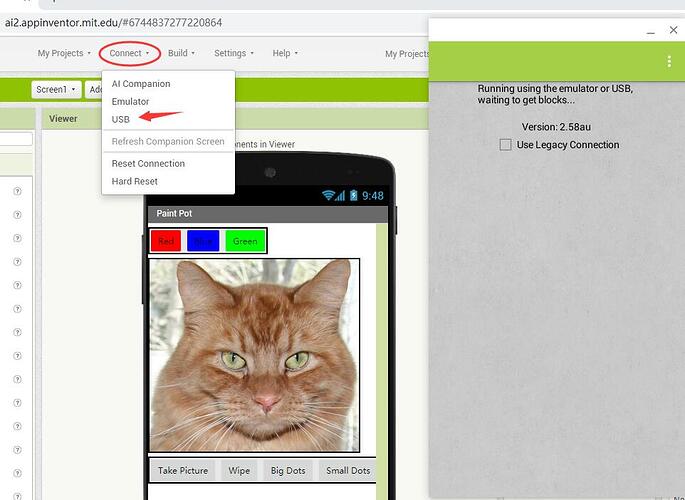Open the My Projects dropdown menu
This screenshot has width=685, height=500.
(64, 53)
